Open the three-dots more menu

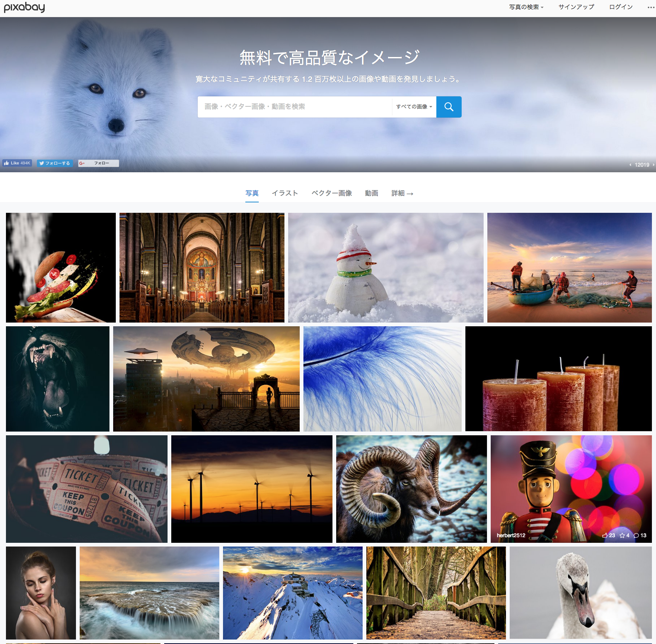pyautogui.click(x=650, y=7)
